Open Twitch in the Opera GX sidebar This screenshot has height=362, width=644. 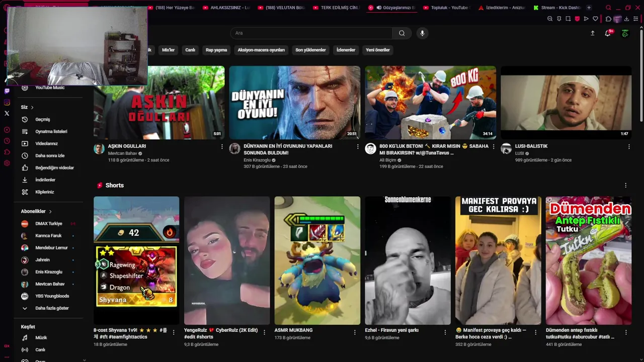[7, 91]
